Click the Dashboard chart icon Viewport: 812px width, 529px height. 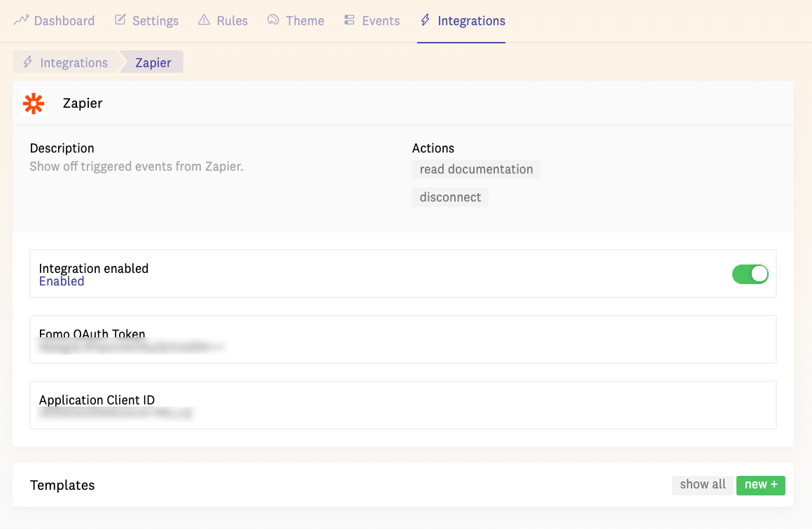(x=21, y=20)
